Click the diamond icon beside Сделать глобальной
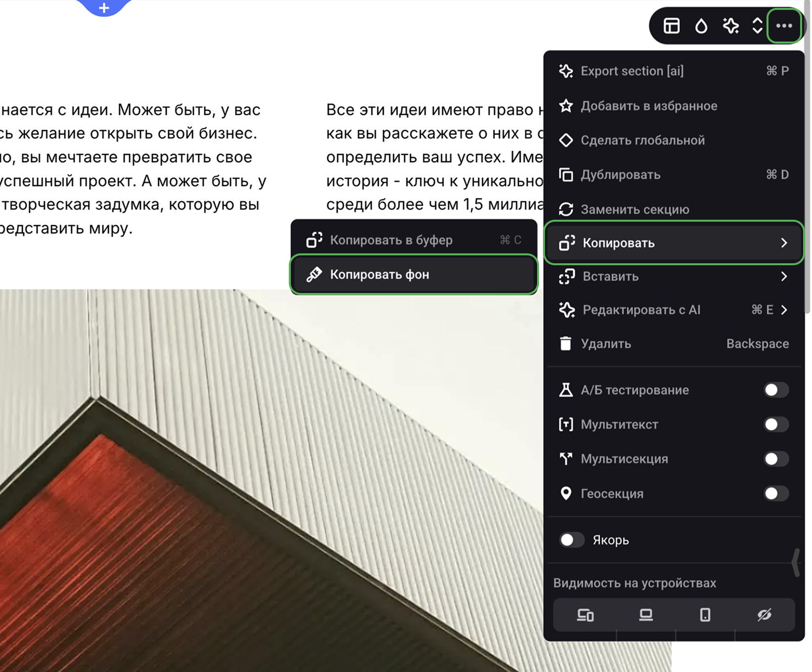 click(566, 140)
